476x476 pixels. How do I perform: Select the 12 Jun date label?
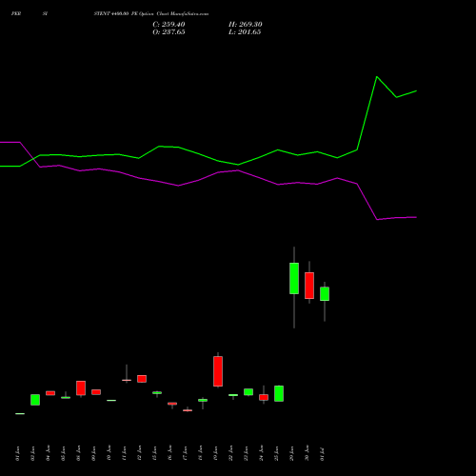tap(139, 453)
